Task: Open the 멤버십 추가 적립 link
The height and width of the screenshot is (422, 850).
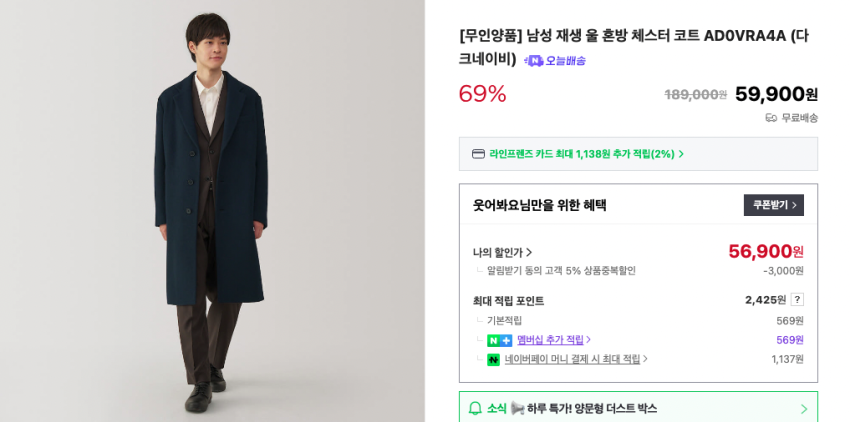Action: coord(554,340)
